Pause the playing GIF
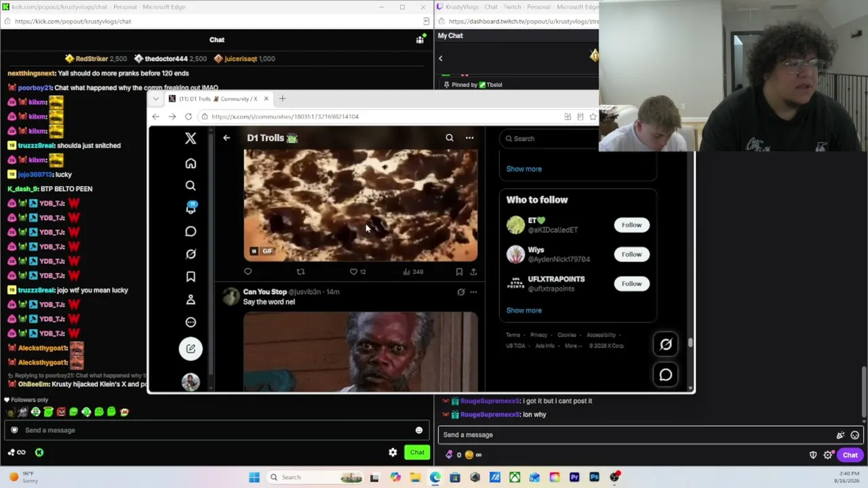The width and height of the screenshot is (868, 488). click(254, 251)
